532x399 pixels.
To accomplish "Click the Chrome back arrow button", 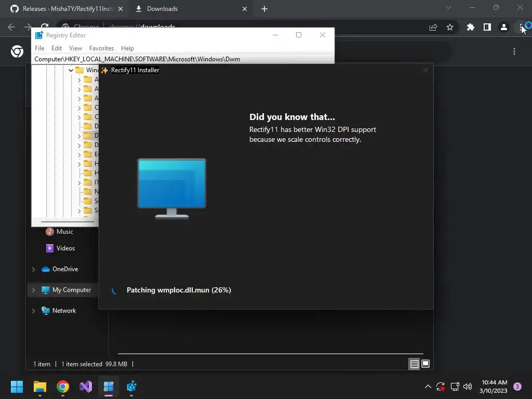I will pos(11,27).
